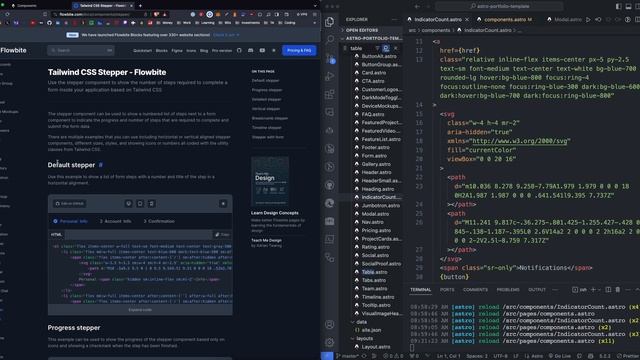Open the Explorer view in VS Code activity bar
Screen dimensions: 640x360
coord(329,22)
